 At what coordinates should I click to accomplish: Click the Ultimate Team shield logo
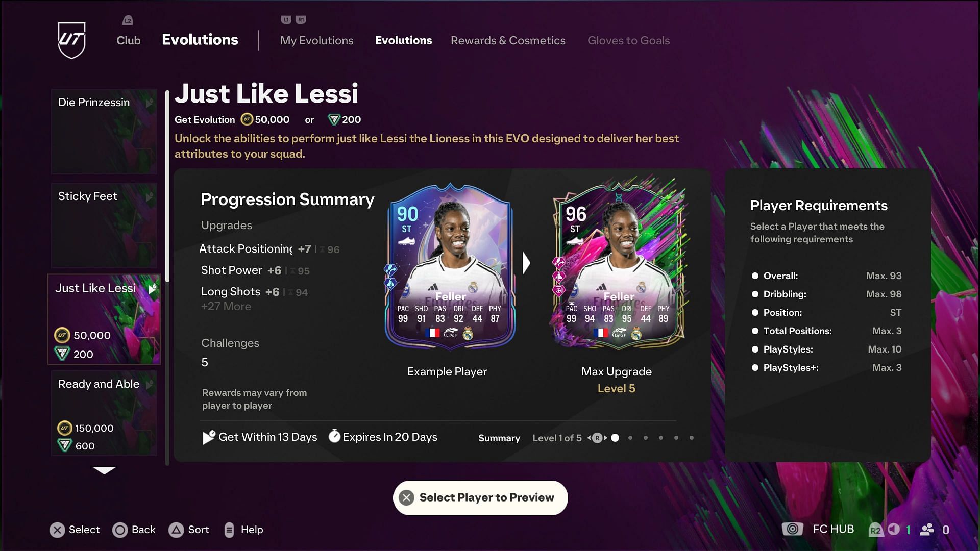(x=71, y=40)
